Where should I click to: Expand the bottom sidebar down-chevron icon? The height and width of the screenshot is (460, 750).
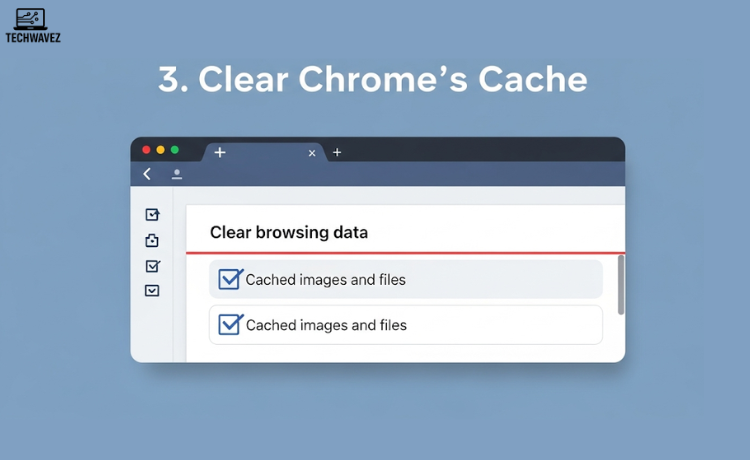[x=152, y=291]
